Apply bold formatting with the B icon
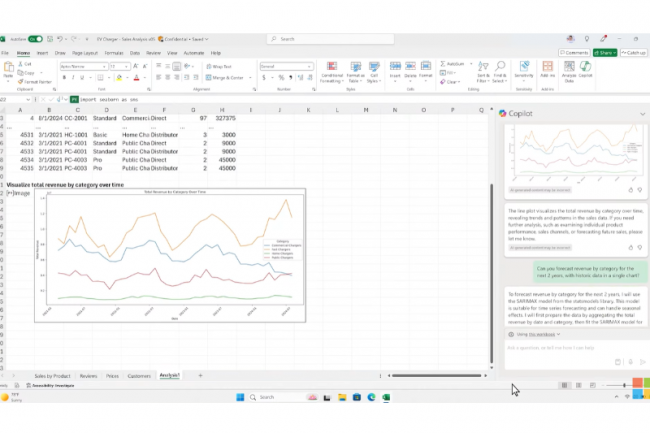The height and width of the screenshot is (433, 650). (x=63, y=77)
